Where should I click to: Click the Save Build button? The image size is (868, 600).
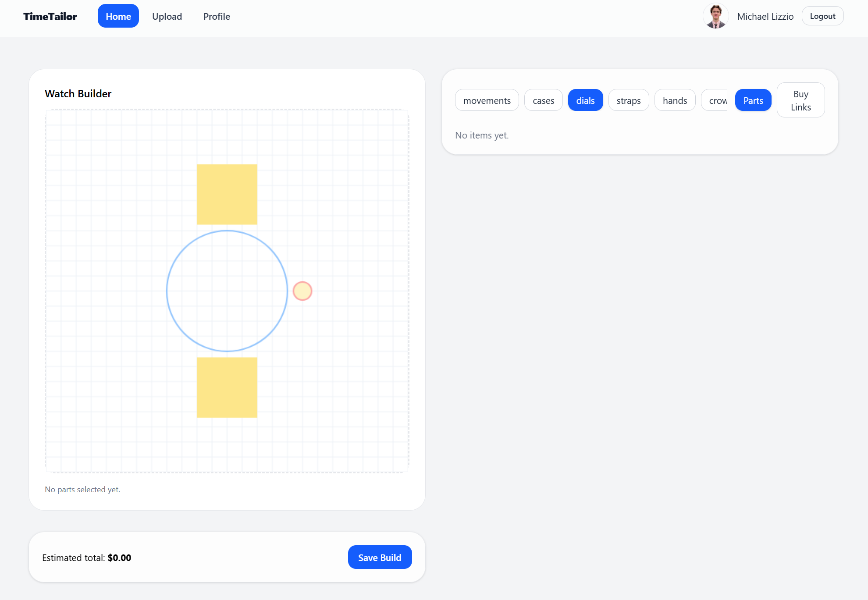tap(380, 557)
